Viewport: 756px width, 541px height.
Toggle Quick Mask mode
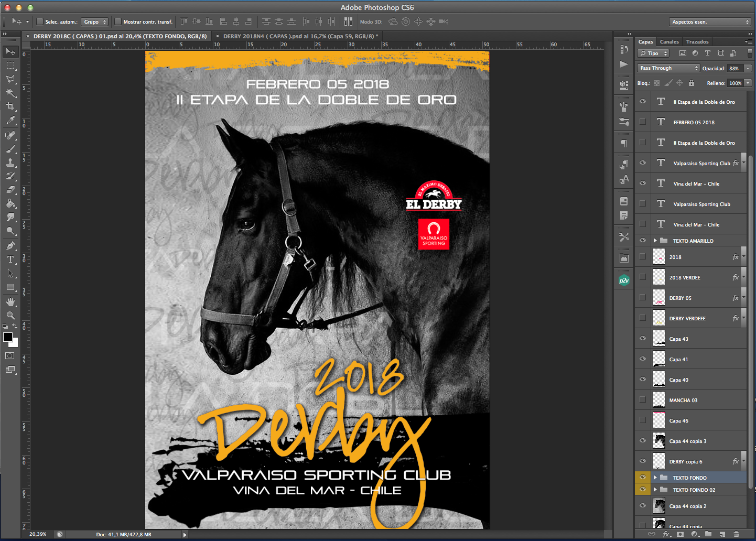point(10,355)
